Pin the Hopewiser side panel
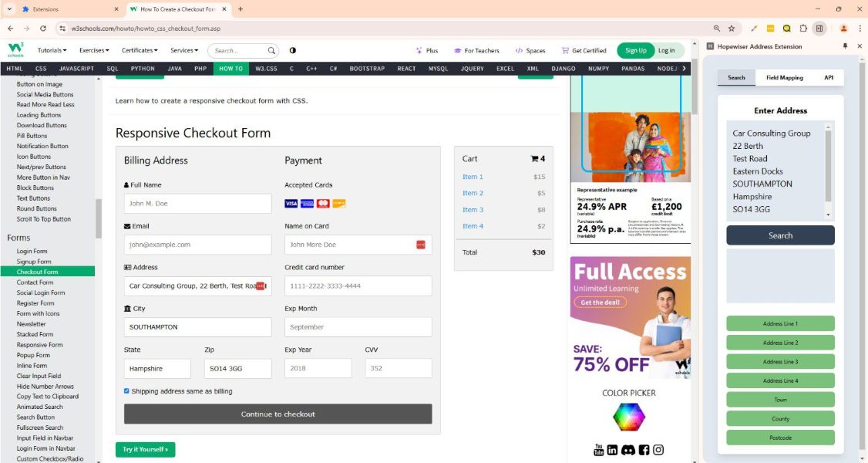Viewport: 868px width, 463px height. 845,46
